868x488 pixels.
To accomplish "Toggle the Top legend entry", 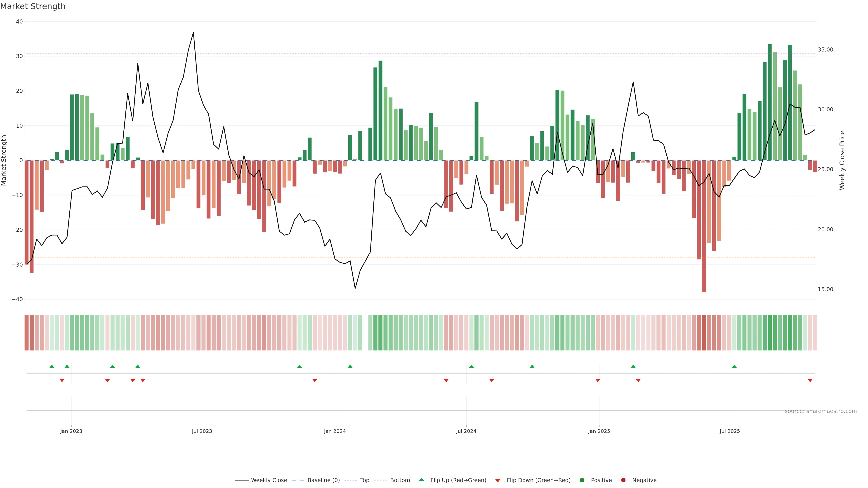I will 365,480.
